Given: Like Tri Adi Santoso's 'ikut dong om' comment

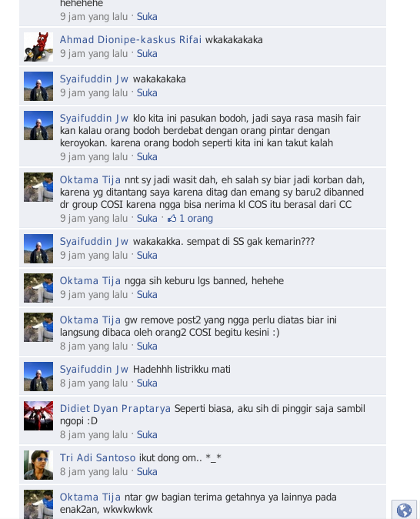Looking at the screenshot, I should 147,472.
